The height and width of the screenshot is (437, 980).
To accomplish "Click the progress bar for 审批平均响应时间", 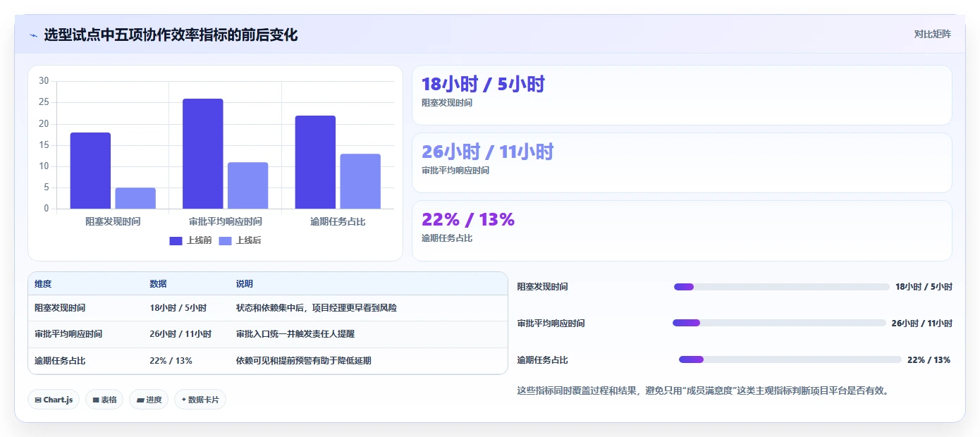I will 779,323.
